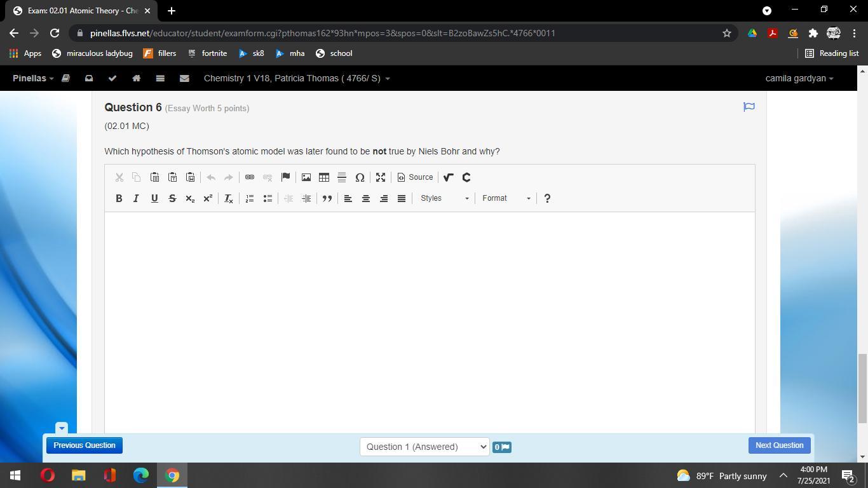The width and height of the screenshot is (868, 488).
Task: Open camila gardyan user menu
Action: pyautogui.click(x=799, y=78)
